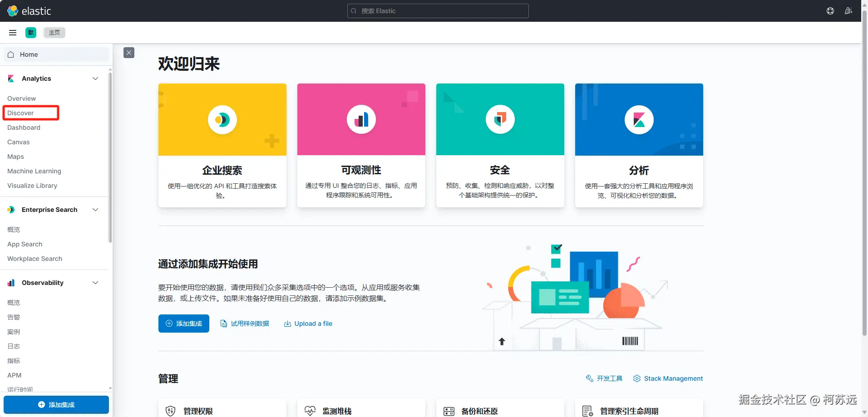Viewport: 868px width, 417px height.
Task: Open the green space selector avatar
Action: click(31, 33)
